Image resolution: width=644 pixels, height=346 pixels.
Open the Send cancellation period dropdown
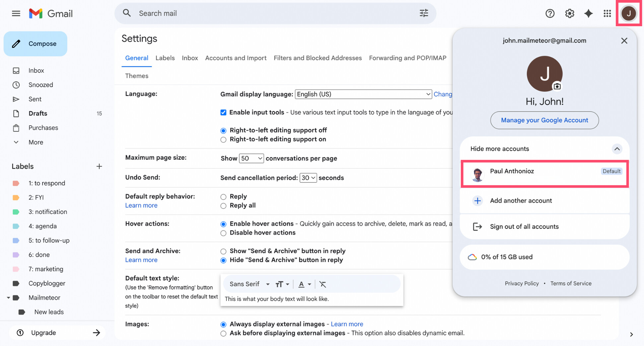[308, 177]
